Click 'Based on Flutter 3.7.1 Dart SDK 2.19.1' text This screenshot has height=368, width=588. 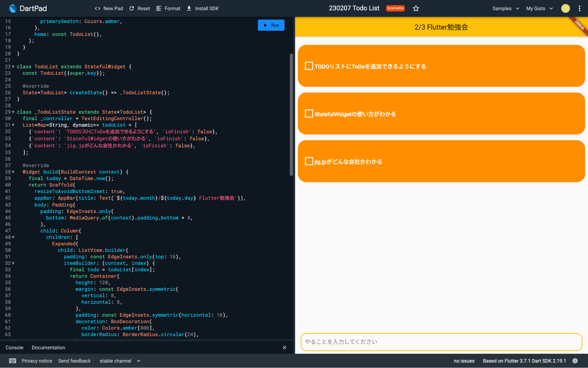[x=524, y=361]
